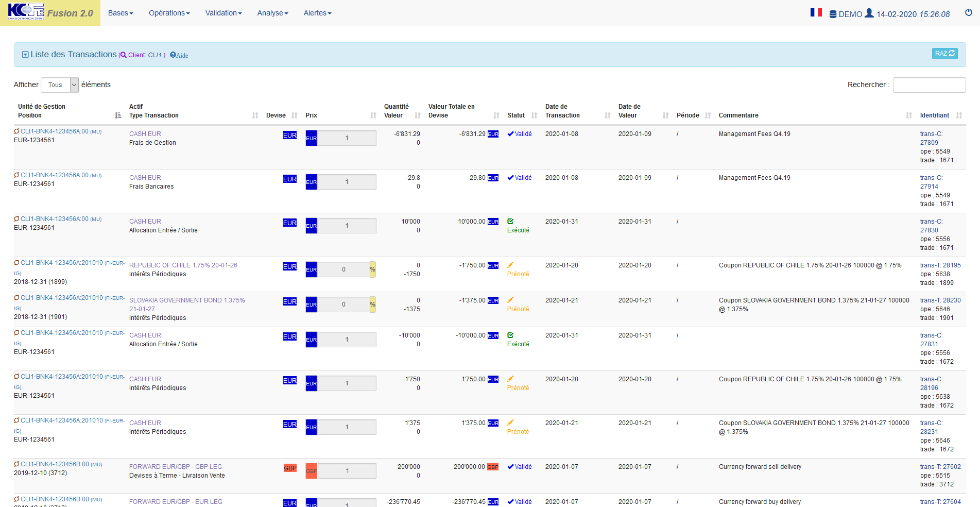The image size is (980, 507).
Task: Open the Validation menu
Action: 223,13
